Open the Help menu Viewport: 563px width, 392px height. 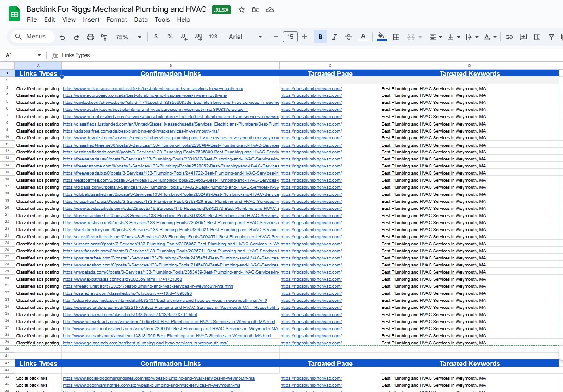(183, 19)
